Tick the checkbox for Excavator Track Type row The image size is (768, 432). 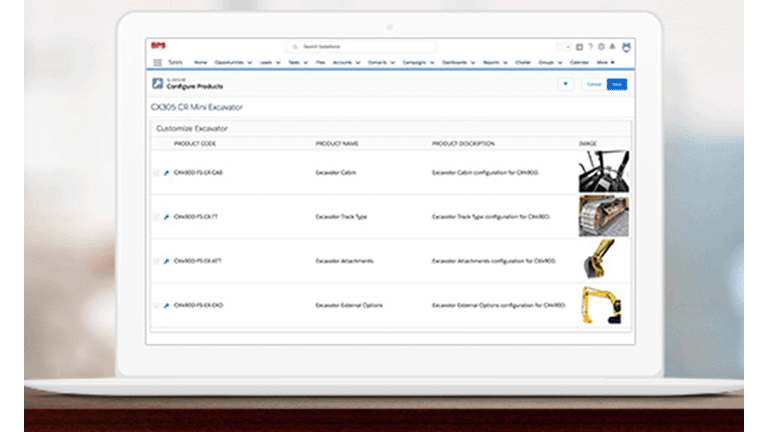point(156,217)
